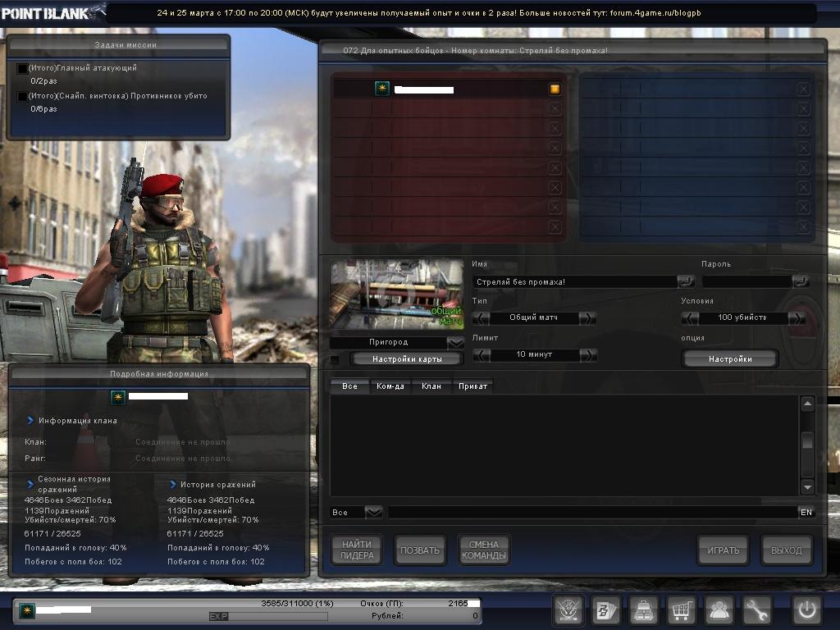Open the shopping cart store
Viewport: 840px width, 630px height.
(x=681, y=610)
